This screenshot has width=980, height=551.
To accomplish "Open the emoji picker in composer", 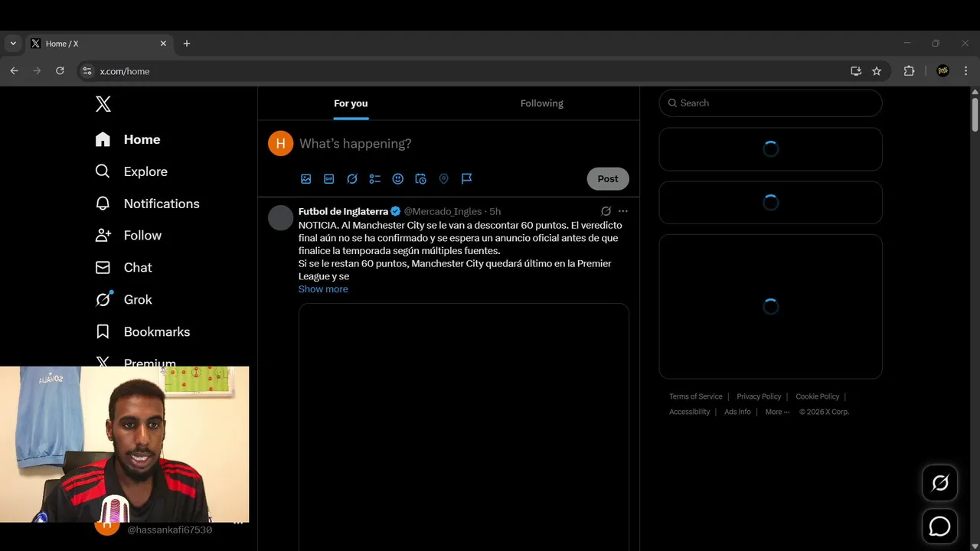I will [x=398, y=178].
